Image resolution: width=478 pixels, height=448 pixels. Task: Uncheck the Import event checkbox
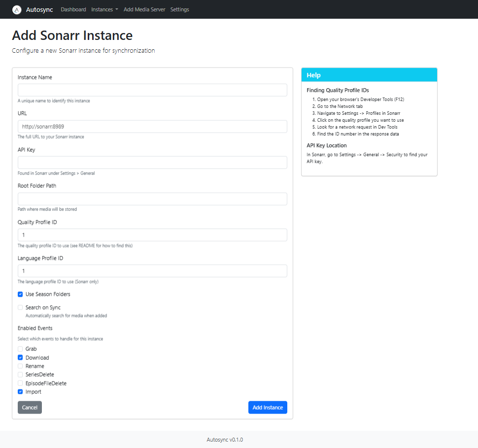pos(20,392)
